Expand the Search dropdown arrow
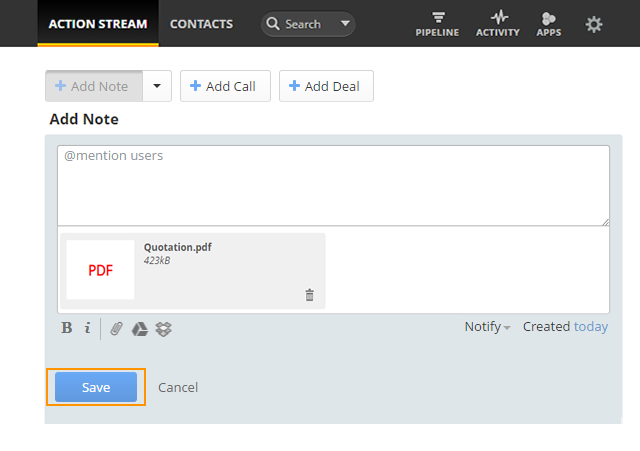 (x=345, y=23)
